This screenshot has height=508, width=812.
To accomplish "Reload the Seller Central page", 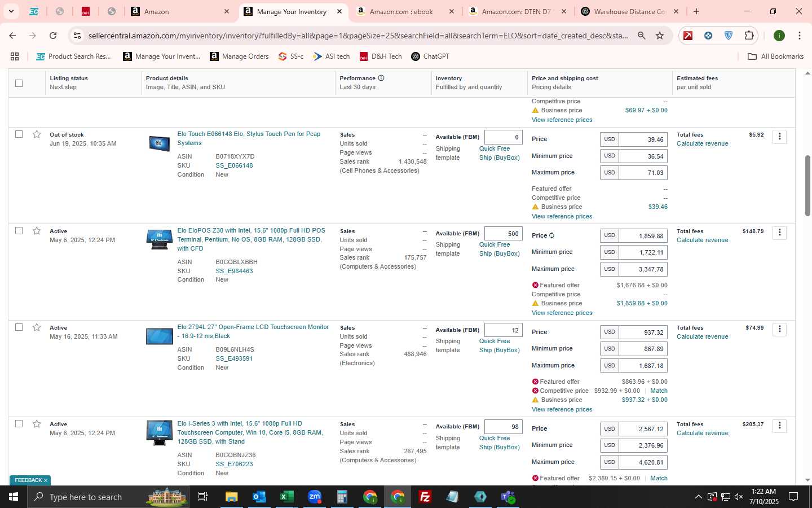I will (x=53, y=36).
